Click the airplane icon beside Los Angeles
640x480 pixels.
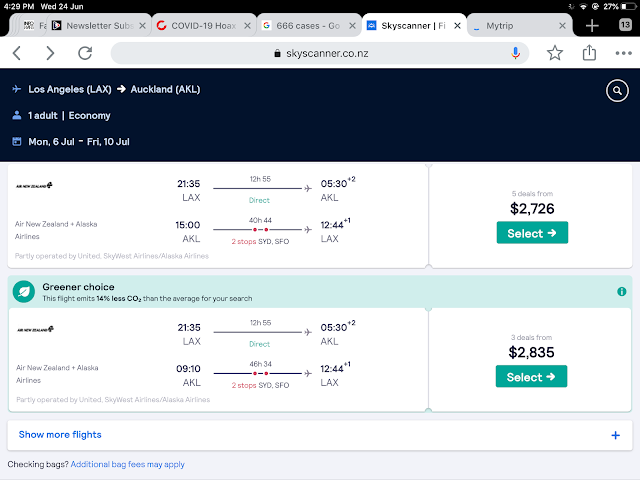point(17,89)
